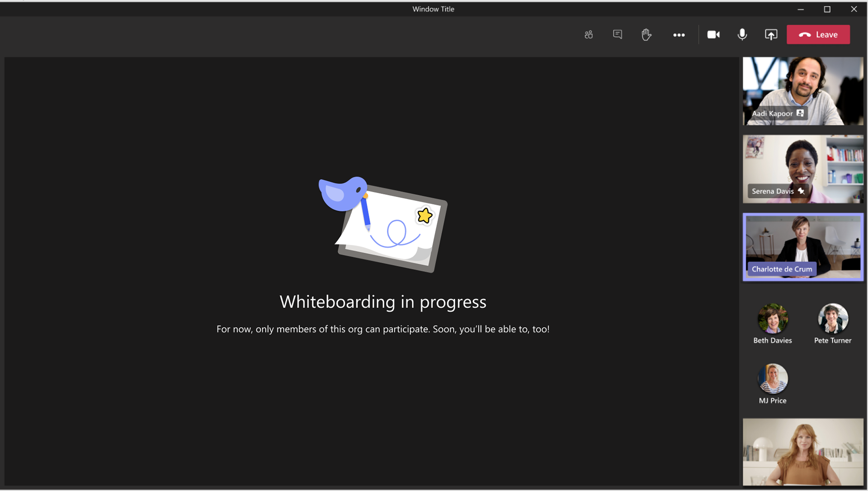This screenshot has height=491, width=868.
Task: Select Aadi Kapoor's video tile
Action: tap(803, 86)
